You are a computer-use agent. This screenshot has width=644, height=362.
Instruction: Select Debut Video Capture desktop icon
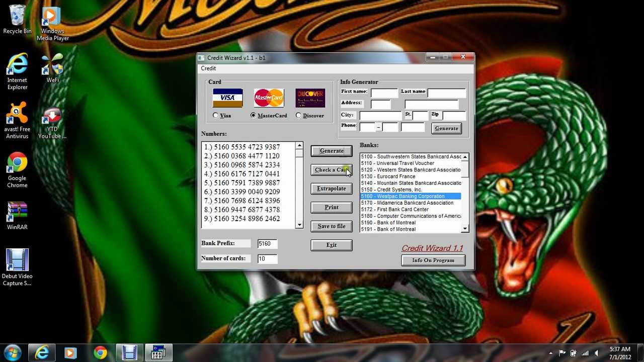(17, 267)
